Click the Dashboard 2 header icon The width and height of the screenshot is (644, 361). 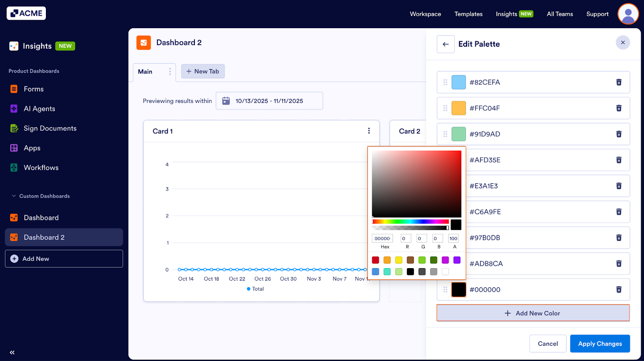(144, 43)
